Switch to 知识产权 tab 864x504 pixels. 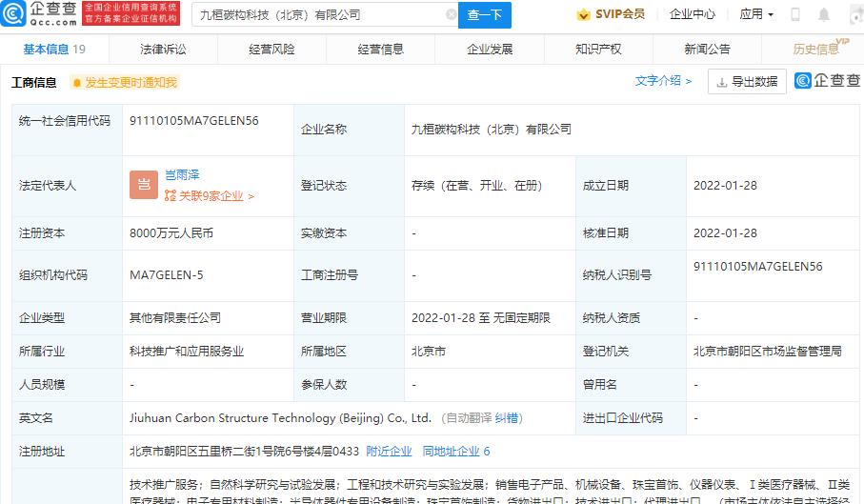coord(598,49)
